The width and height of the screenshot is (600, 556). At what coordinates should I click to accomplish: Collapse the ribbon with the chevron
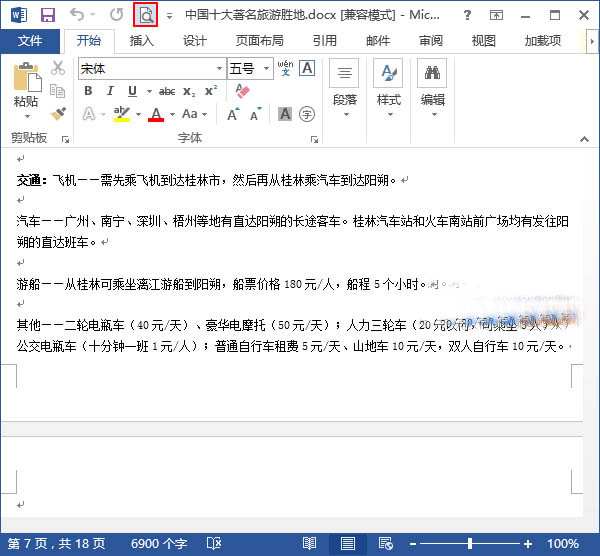point(584,139)
